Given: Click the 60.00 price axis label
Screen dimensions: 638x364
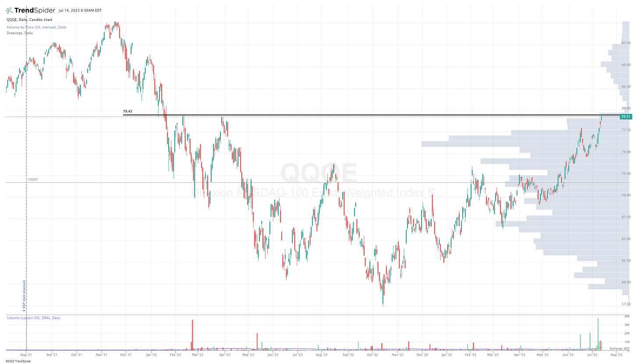Looking at the screenshot, I should click(x=626, y=283).
